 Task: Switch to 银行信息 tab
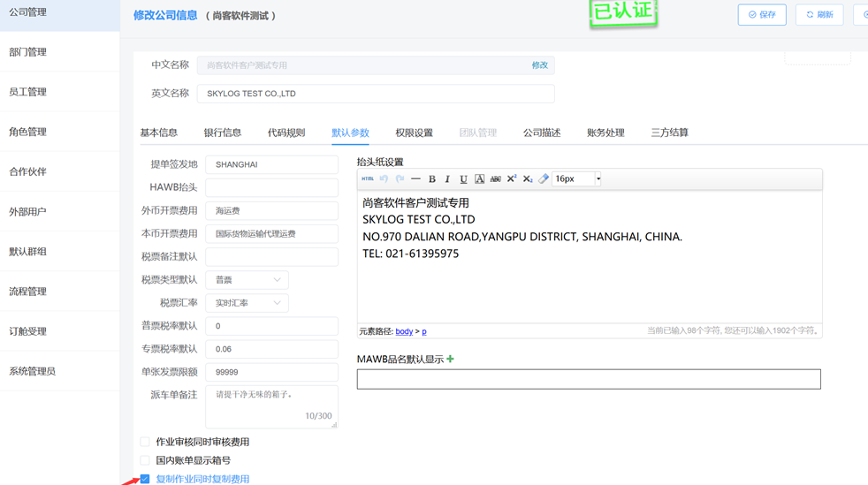point(223,133)
